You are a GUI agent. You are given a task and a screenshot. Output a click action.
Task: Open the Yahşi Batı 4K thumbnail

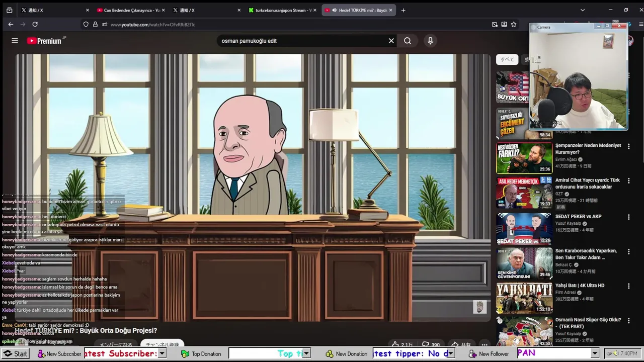(524, 298)
